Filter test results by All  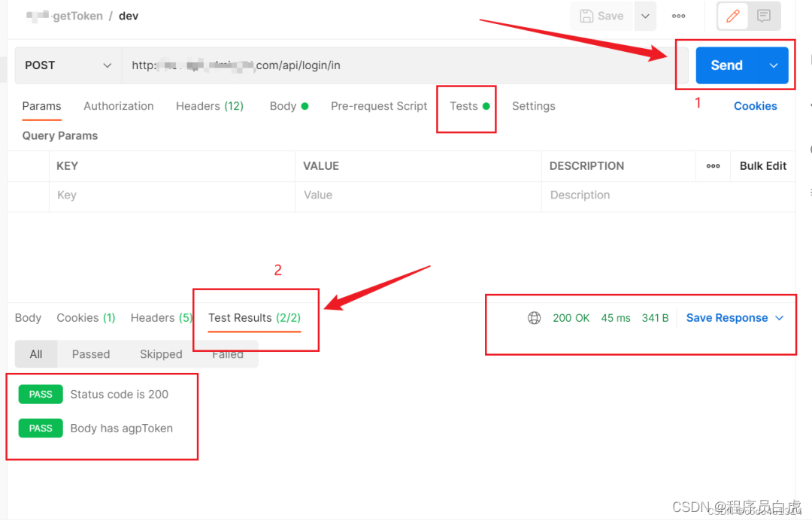coord(36,354)
